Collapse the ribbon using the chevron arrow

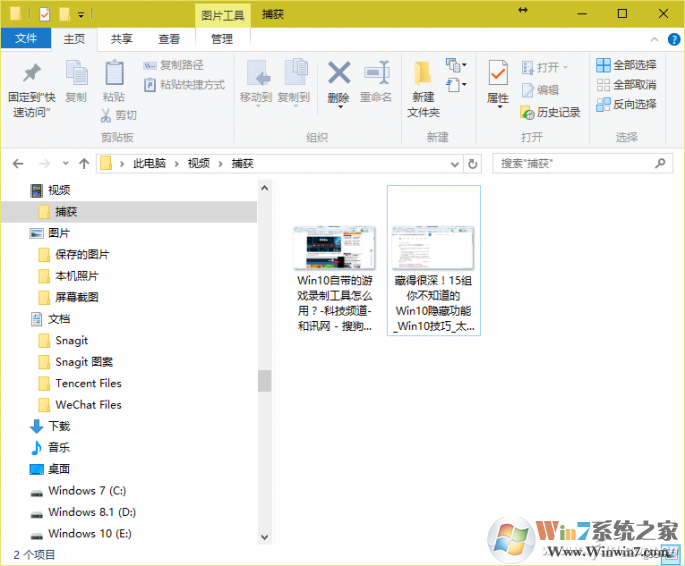[654, 39]
